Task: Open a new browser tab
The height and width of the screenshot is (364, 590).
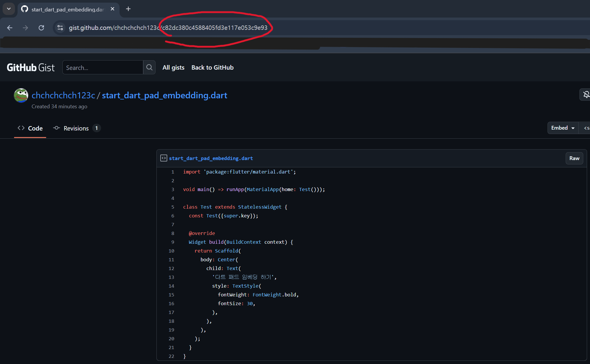Action: 128,9
